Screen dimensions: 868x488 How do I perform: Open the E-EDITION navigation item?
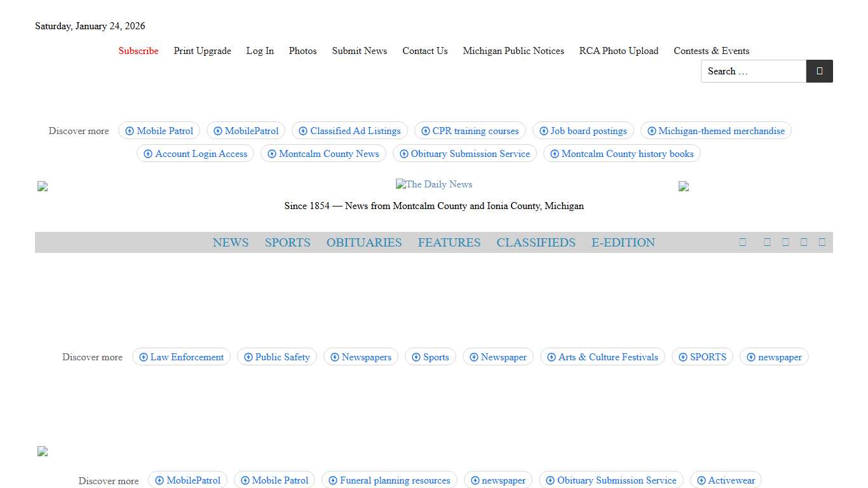point(623,243)
